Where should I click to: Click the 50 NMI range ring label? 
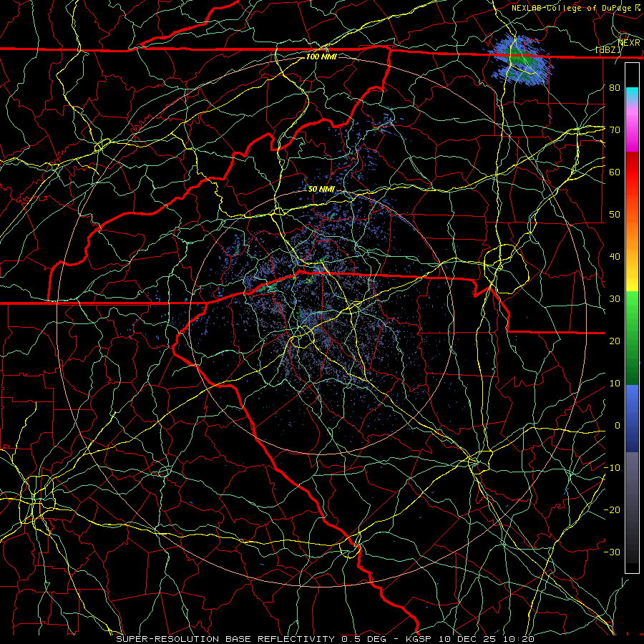click(321, 189)
